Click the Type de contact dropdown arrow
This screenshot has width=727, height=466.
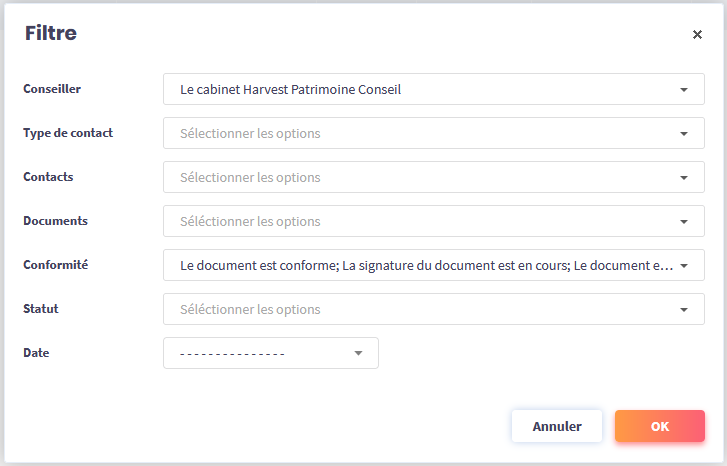684,134
